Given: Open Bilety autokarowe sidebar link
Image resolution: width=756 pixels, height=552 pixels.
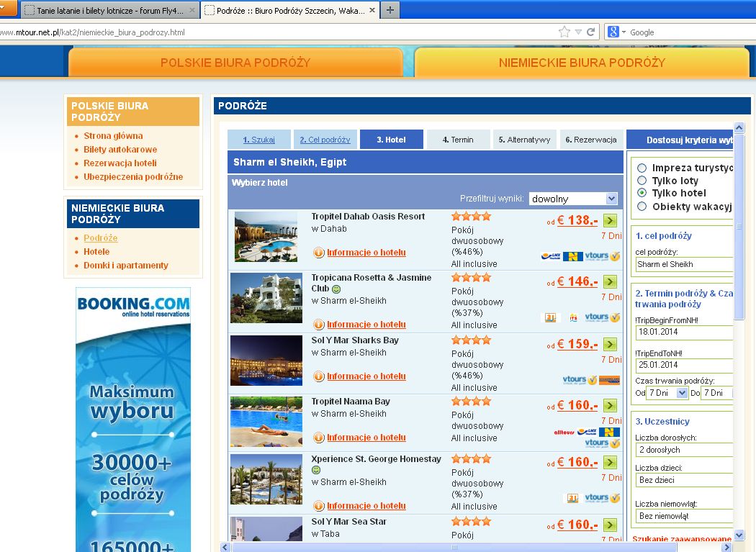Looking at the screenshot, I should coord(120,150).
